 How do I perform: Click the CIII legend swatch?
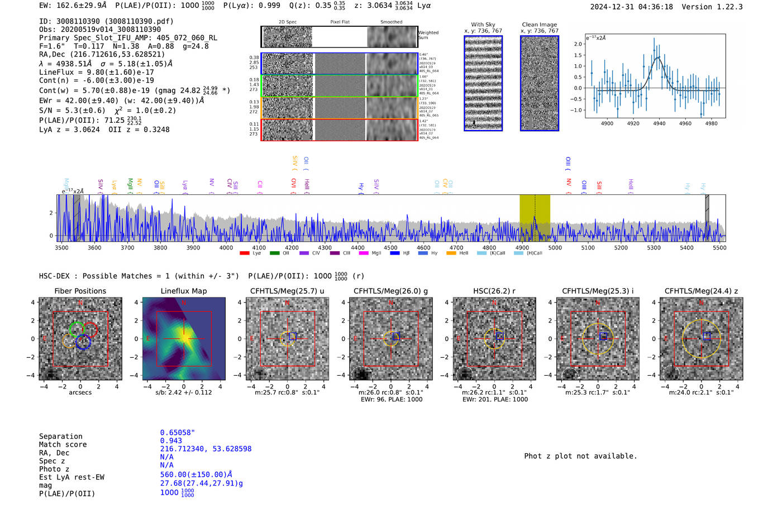pyautogui.click(x=335, y=253)
